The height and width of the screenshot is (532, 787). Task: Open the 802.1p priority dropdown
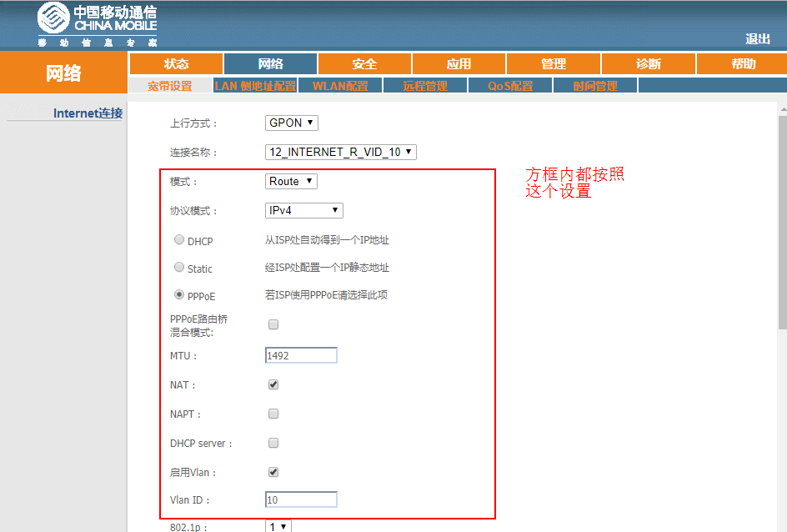click(x=278, y=526)
